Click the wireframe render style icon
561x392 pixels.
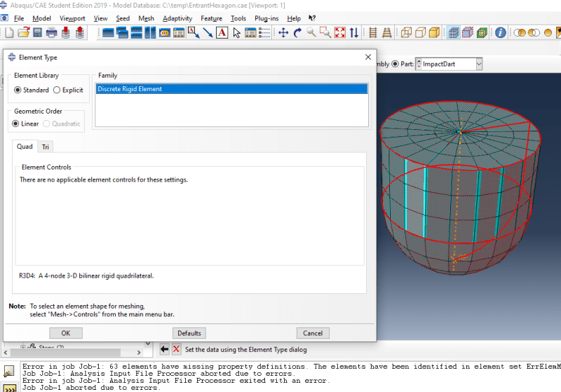pos(406,33)
